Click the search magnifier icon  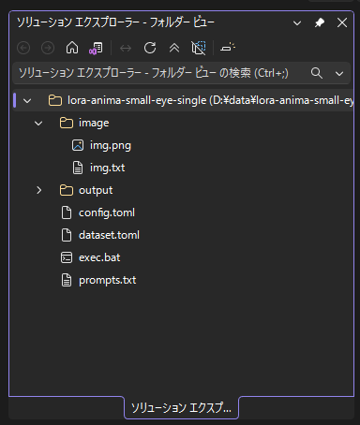tap(316, 73)
